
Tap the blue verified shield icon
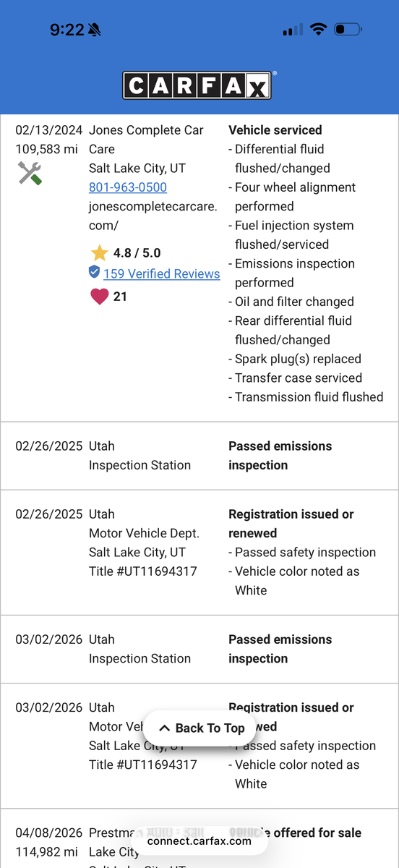click(94, 272)
